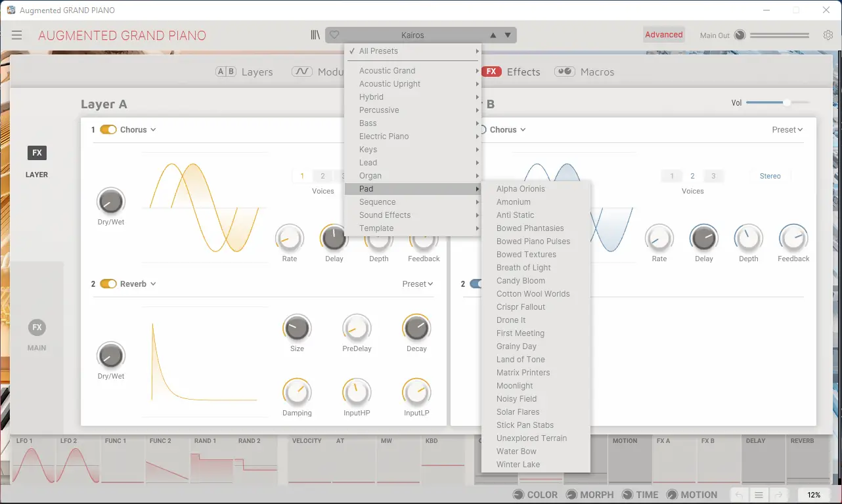Click the MORPH macro knob
The height and width of the screenshot is (504, 842).
coord(571,495)
